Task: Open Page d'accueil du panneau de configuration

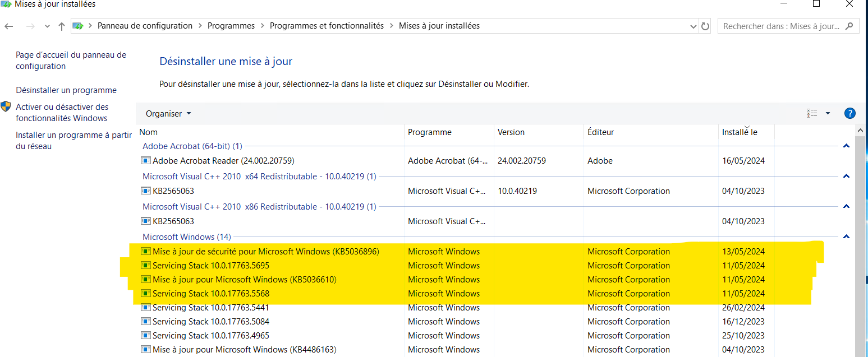Action: point(71,61)
